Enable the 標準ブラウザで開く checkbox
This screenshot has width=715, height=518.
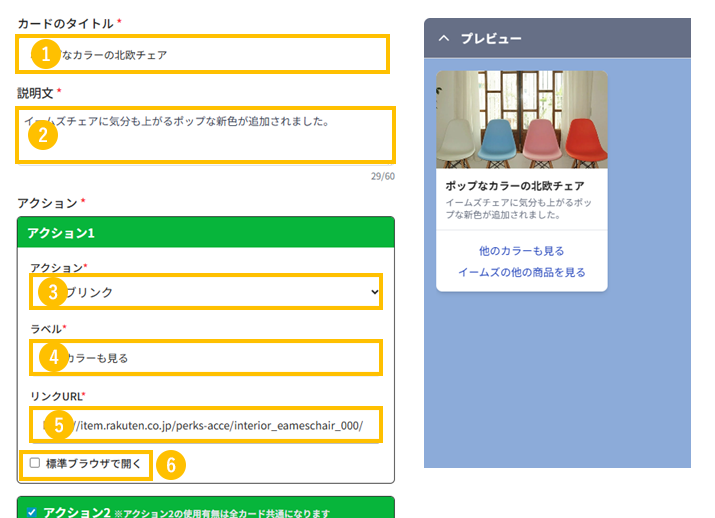tap(35, 463)
